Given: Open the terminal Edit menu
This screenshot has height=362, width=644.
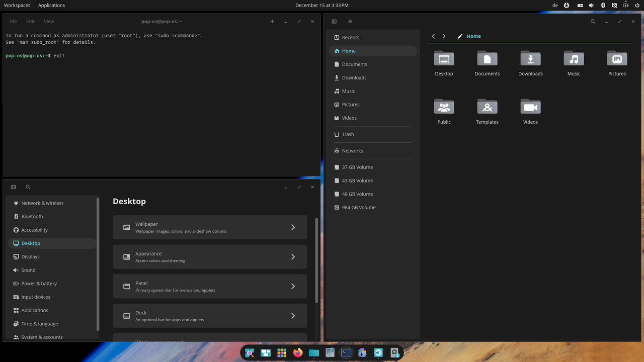Looking at the screenshot, I should (30, 22).
